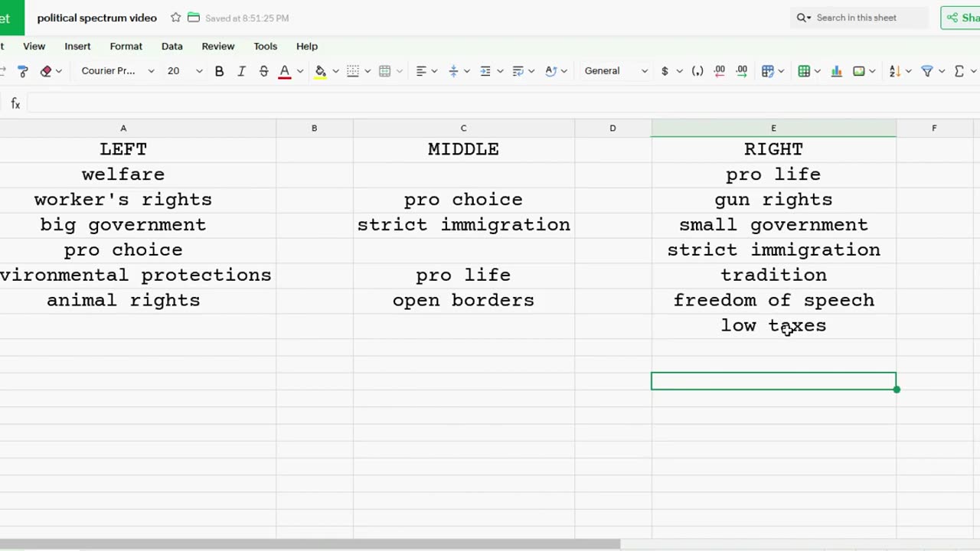Select the MIDDLE header cell
980x551 pixels.
463,149
